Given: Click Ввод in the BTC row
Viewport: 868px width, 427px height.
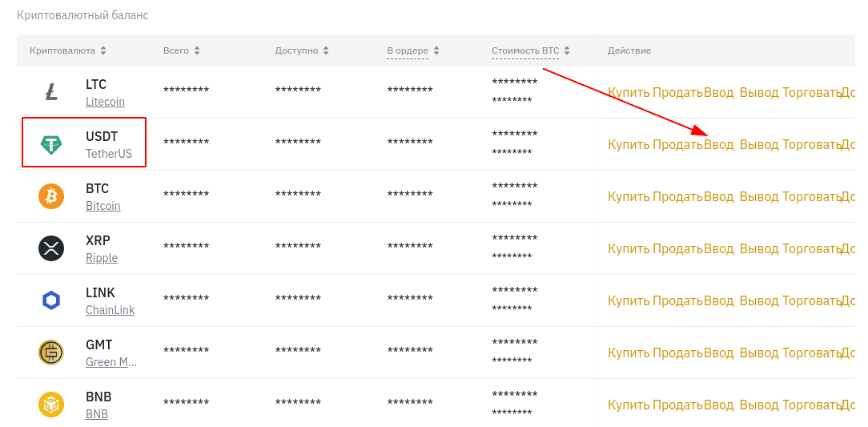Looking at the screenshot, I should pyautogui.click(x=718, y=196).
